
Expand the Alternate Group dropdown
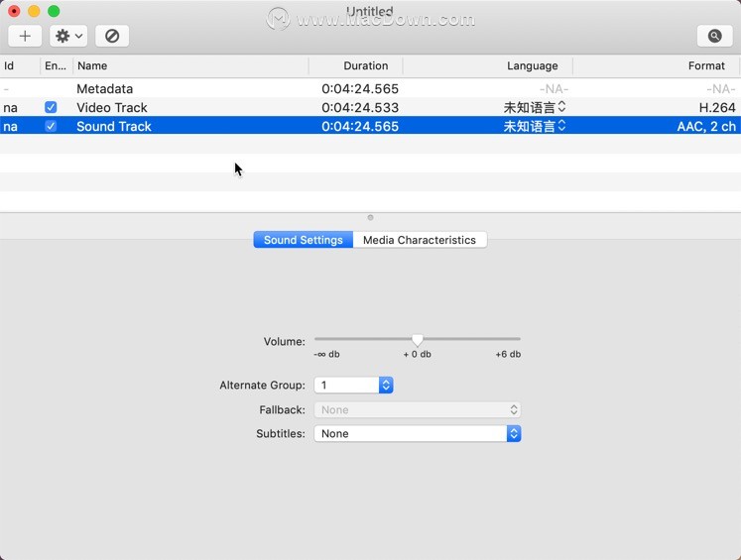click(353, 385)
